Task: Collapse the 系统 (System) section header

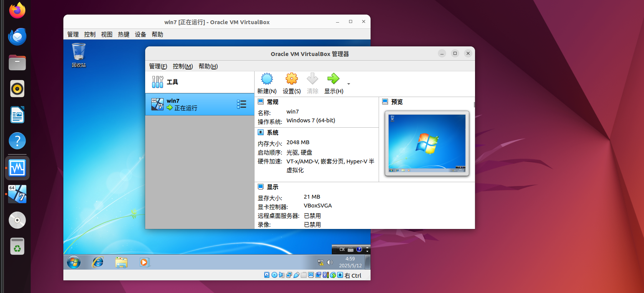Action: (273, 133)
